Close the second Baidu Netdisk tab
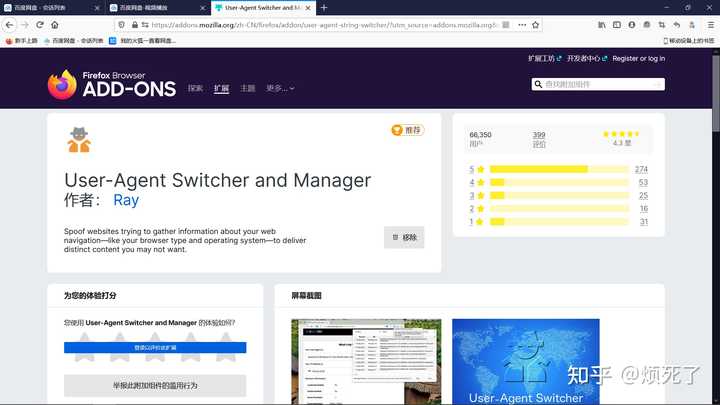The height and width of the screenshot is (405, 720). (x=202, y=8)
